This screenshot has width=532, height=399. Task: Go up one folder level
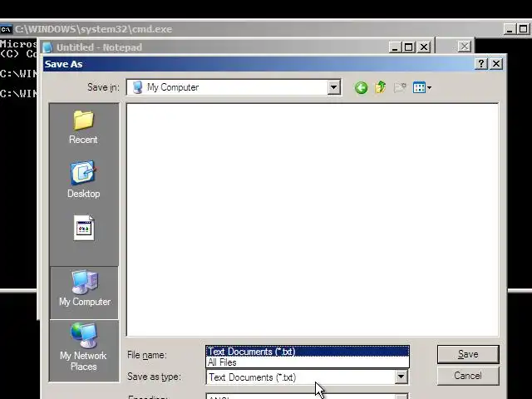point(381,87)
